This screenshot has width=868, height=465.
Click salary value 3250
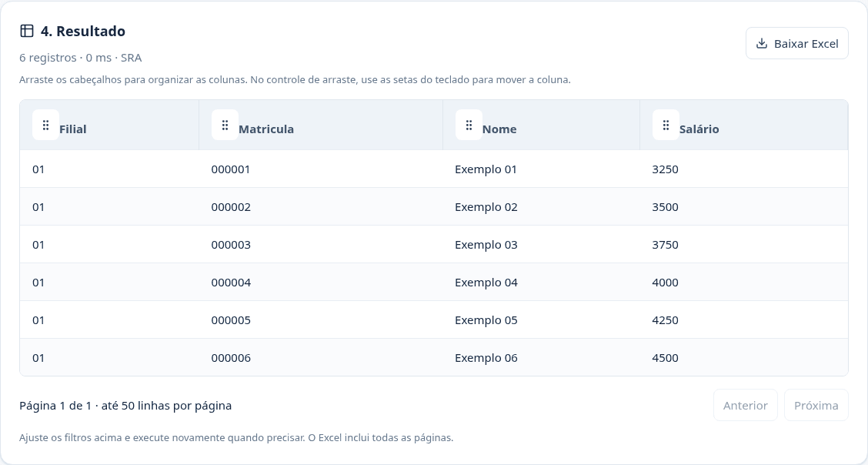coord(665,169)
